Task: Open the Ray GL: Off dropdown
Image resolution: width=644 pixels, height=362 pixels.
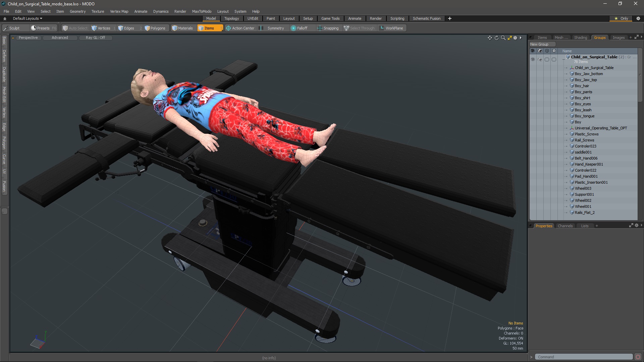Action: [95, 38]
